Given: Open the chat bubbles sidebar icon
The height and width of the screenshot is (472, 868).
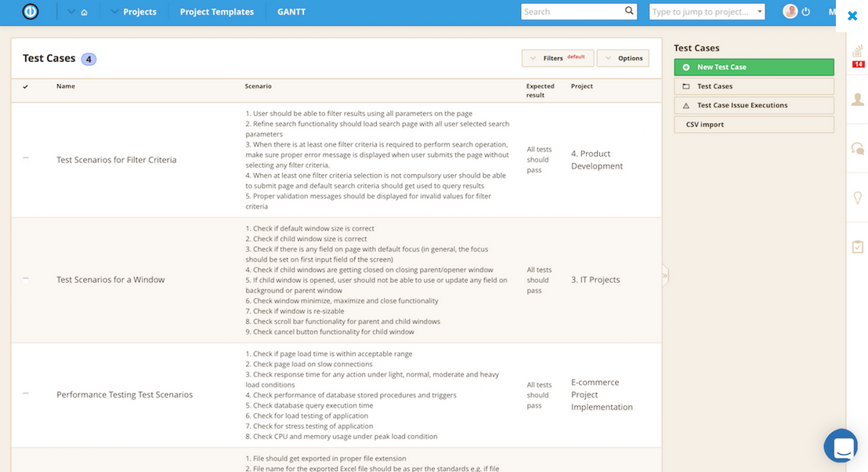Looking at the screenshot, I should click(x=858, y=148).
